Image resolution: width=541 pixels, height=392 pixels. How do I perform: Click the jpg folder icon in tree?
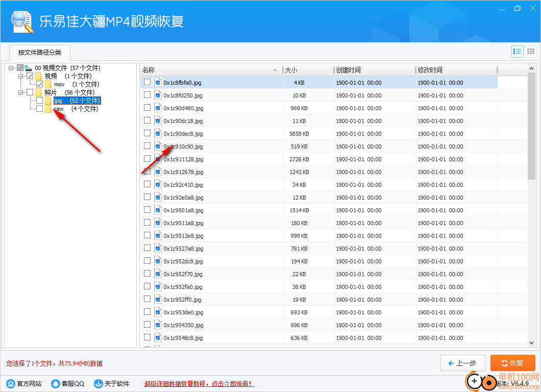[x=48, y=101]
